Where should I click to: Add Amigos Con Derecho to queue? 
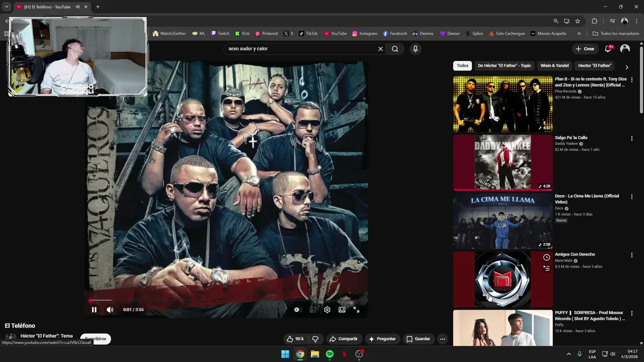click(x=546, y=268)
